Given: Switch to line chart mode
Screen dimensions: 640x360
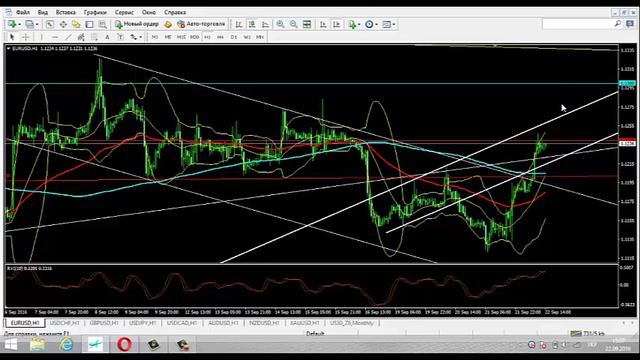Looking at the screenshot, I should click(x=265, y=24).
